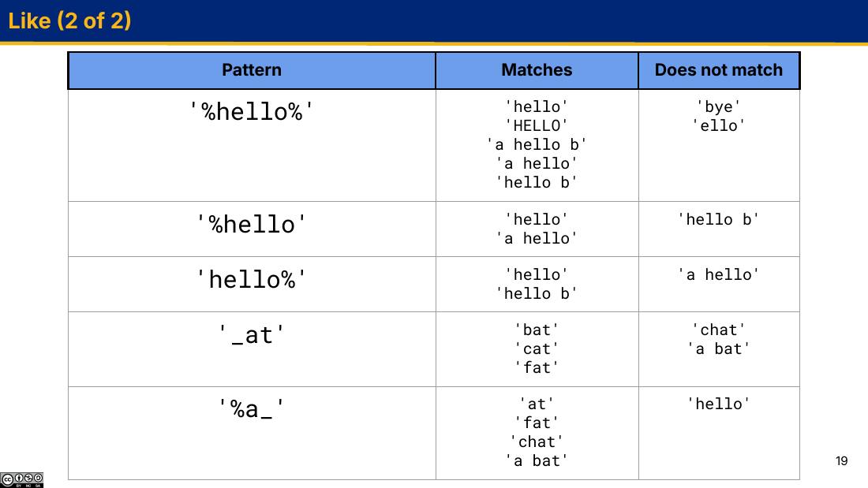Click the 'HELLO' match example text

(x=537, y=126)
